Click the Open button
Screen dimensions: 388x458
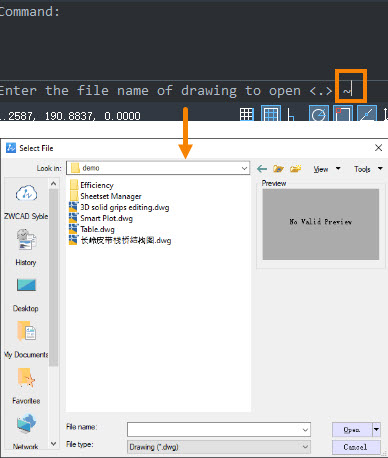click(352, 430)
